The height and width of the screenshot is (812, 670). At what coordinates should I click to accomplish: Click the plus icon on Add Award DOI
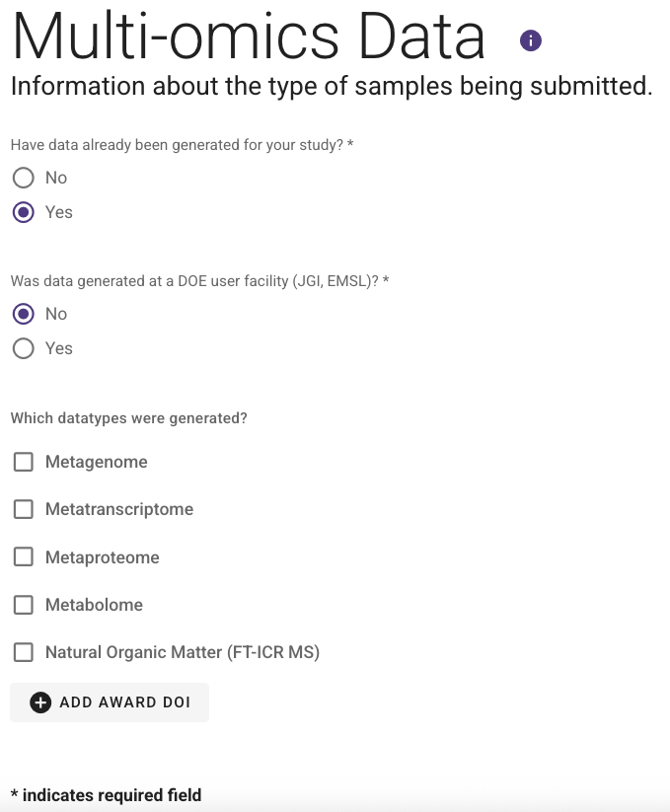point(40,702)
